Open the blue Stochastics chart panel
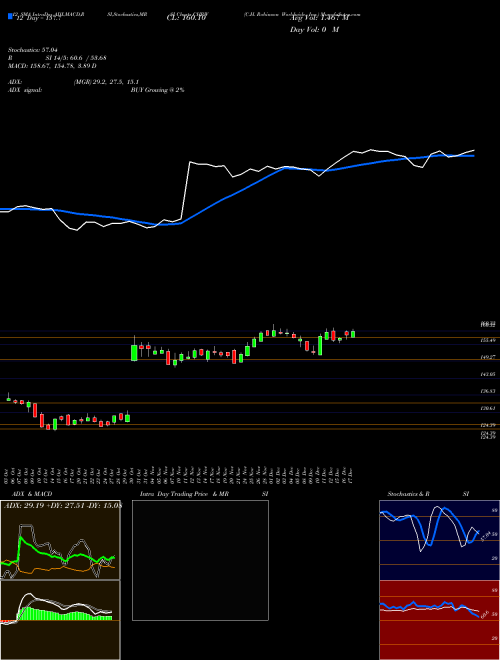This screenshot has height=660, width=500. 439,540
